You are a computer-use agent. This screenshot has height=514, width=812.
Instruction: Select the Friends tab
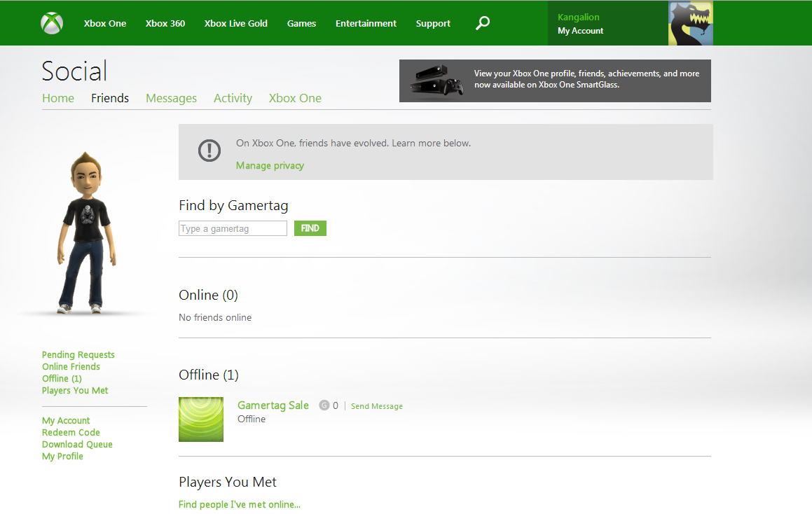point(110,98)
